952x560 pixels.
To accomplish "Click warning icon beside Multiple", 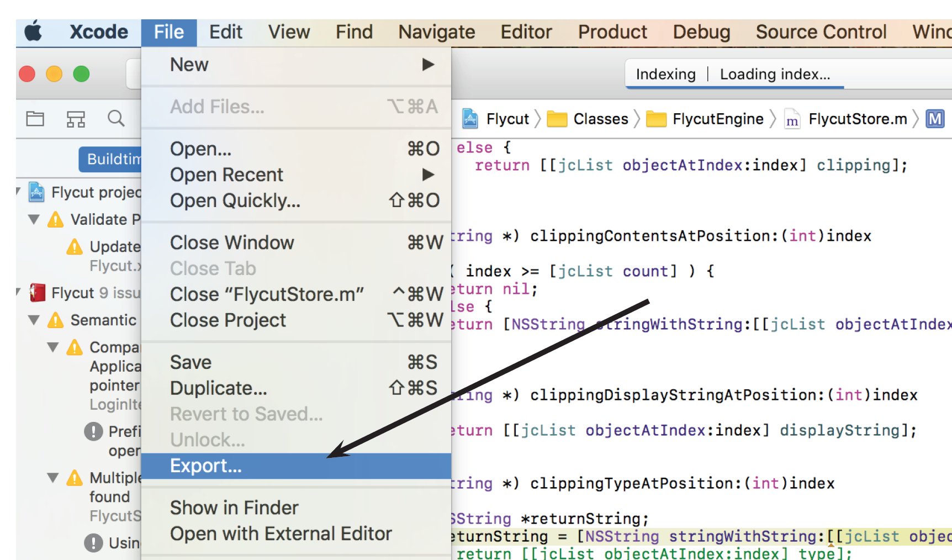I will point(75,478).
